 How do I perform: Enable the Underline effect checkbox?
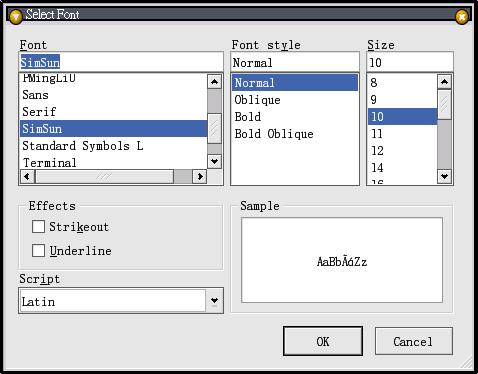[x=38, y=250]
